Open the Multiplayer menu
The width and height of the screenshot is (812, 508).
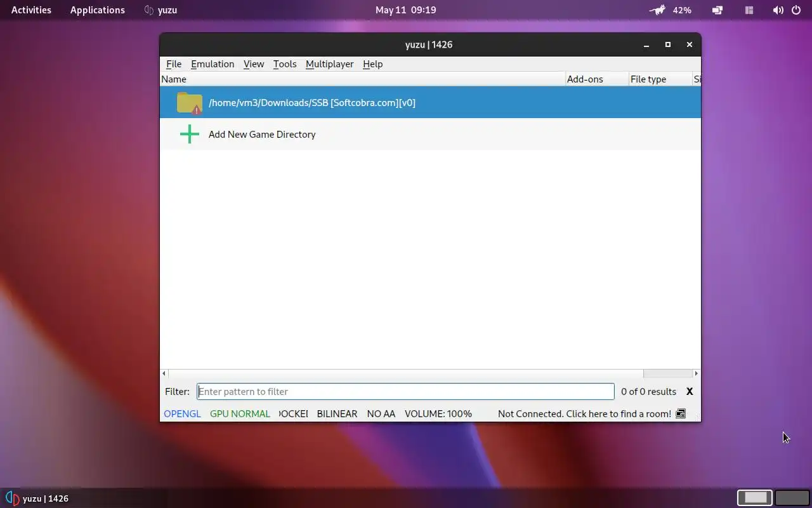pyautogui.click(x=330, y=64)
